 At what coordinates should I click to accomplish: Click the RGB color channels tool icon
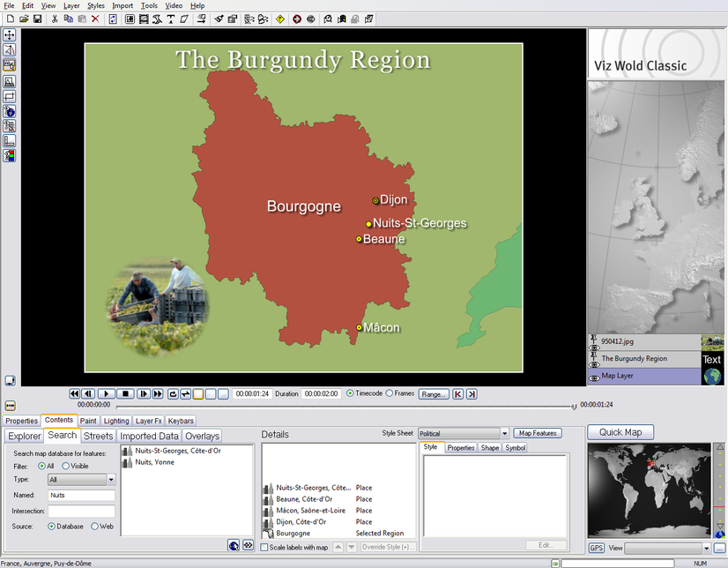[x=10, y=156]
